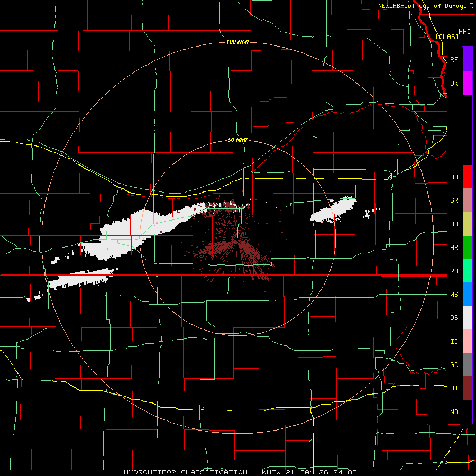
Task: Select the HR legend label
Action: (454, 248)
